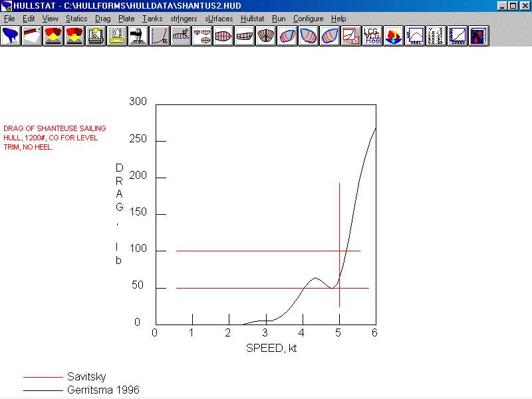This screenshot has width=532, height=399.
Task: Click the red pencil on paper icon
Action: pos(32,36)
